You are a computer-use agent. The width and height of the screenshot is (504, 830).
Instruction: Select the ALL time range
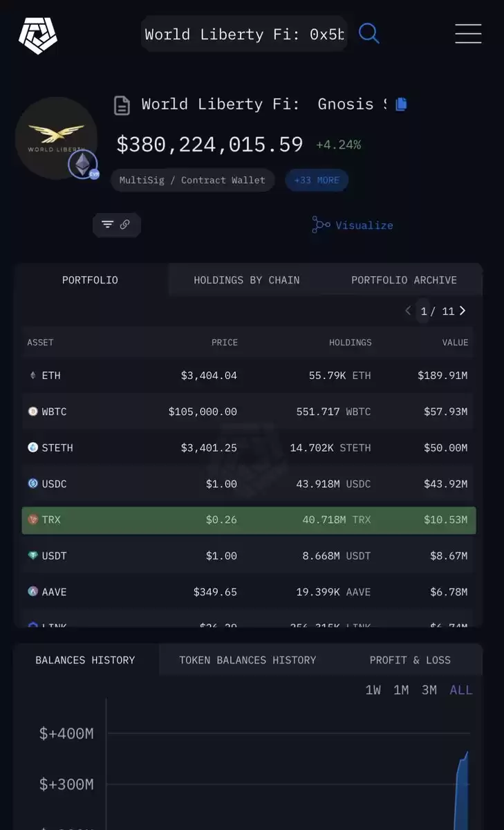pyautogui.click(x=461, y=690)
